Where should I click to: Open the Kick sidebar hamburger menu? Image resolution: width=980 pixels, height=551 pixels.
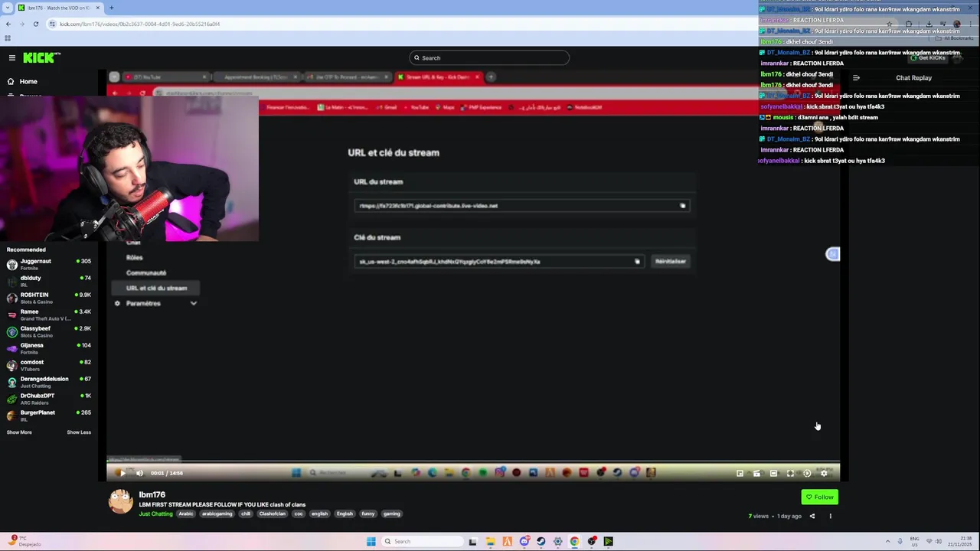coord(12,57)
